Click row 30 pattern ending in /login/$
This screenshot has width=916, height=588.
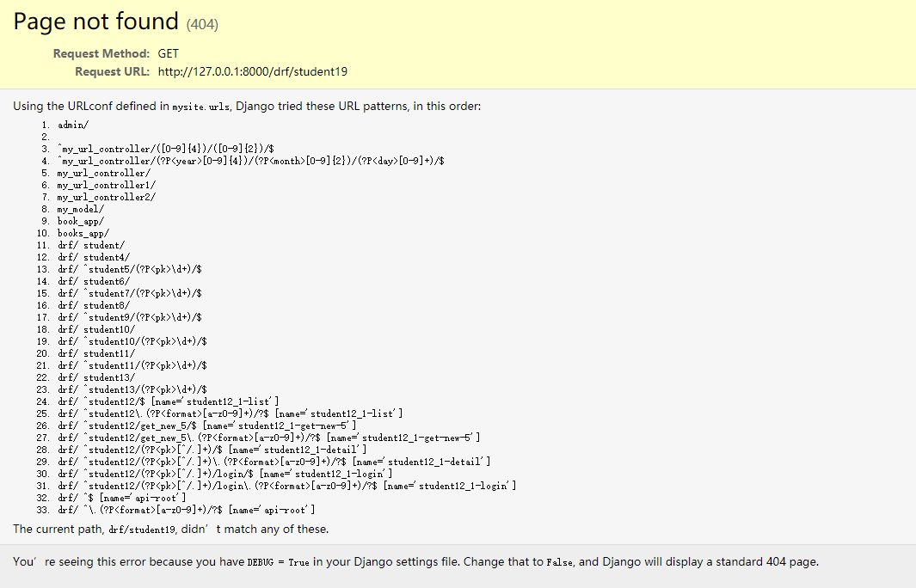(224, 475)
